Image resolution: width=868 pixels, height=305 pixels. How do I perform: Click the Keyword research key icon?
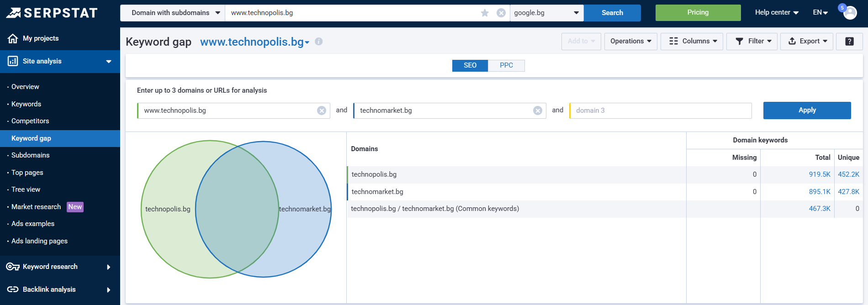click(x=13, y=267)
